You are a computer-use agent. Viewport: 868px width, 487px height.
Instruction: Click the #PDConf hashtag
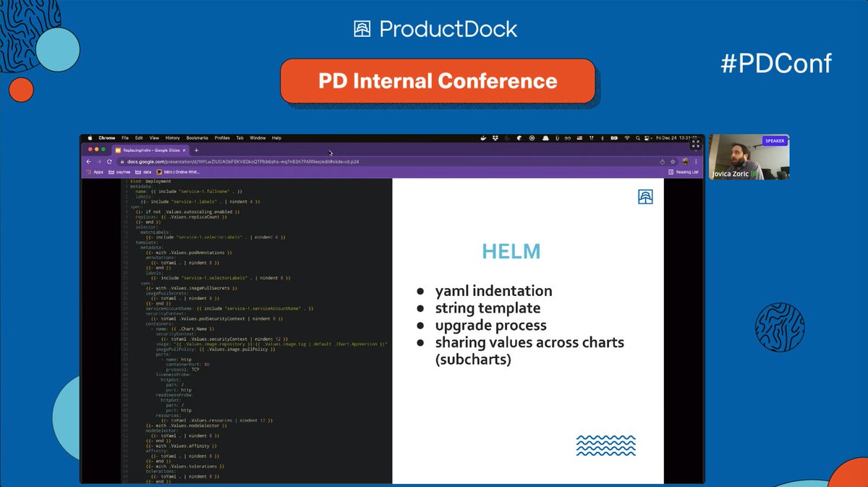click(x=776, y=63)
